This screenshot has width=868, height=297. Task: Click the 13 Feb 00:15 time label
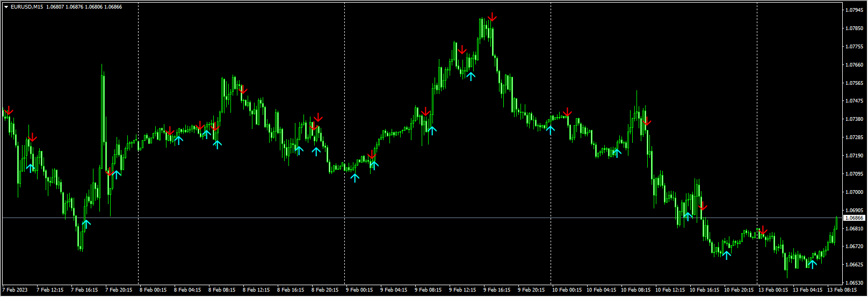[773, 290]
